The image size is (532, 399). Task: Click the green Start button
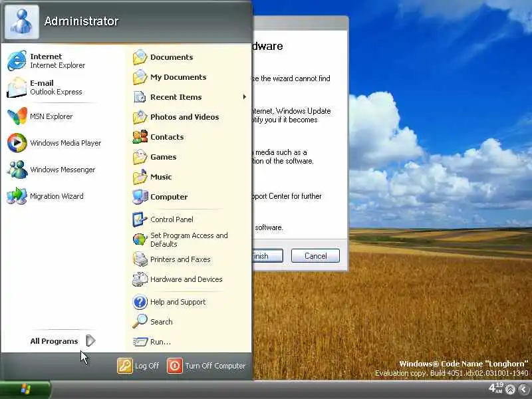coord(25,389)
